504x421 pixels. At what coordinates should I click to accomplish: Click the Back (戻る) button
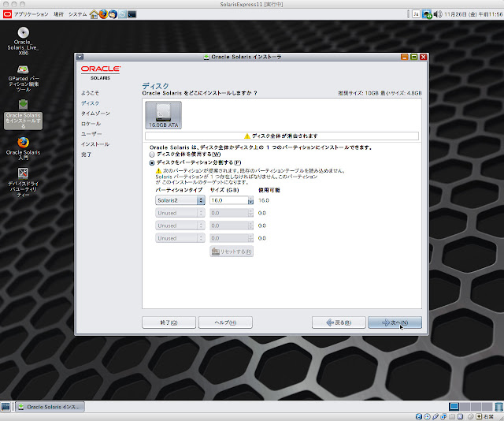(x=339, y=322)
